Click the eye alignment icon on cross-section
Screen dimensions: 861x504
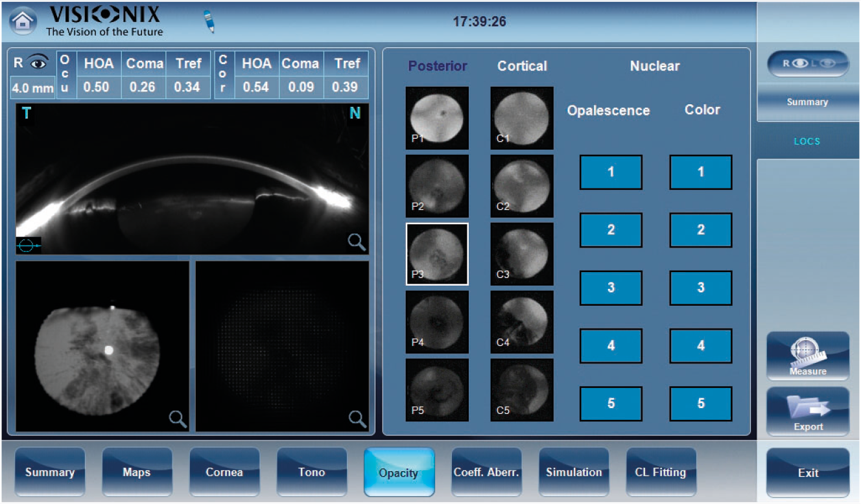point(29,246)
